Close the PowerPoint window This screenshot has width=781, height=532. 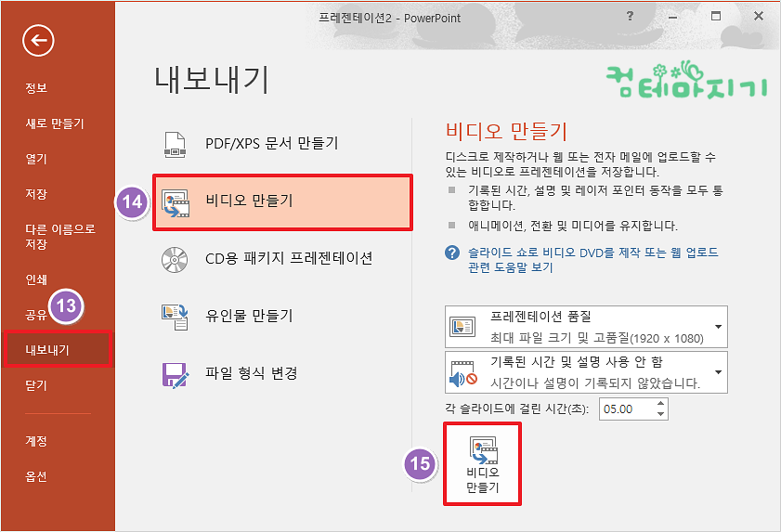click(x=759, y=16)
